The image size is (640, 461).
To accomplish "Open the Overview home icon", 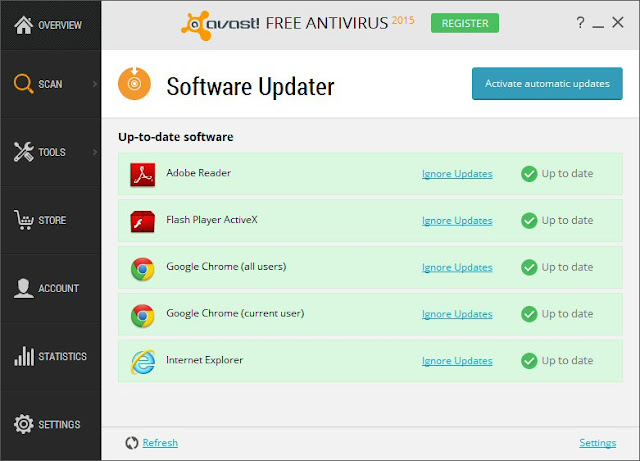I will click(x=23, y=25).
